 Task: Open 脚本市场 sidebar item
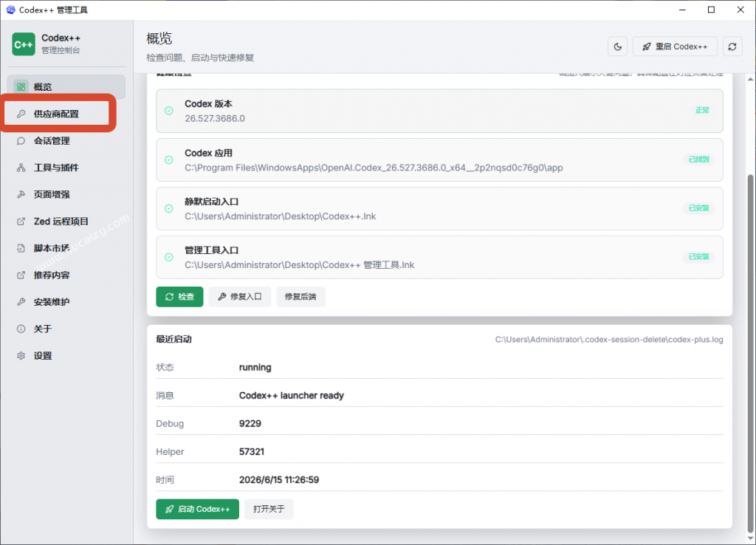(66, 248)
